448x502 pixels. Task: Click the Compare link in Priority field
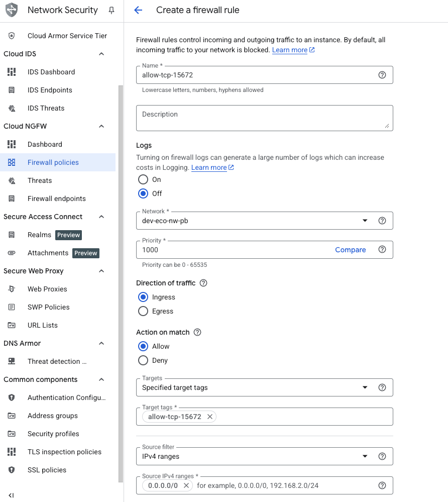point(350,250)
